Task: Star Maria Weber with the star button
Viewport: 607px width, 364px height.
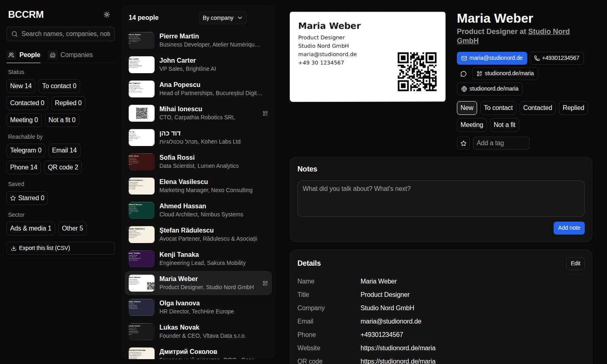Action: tap(463, 143)
